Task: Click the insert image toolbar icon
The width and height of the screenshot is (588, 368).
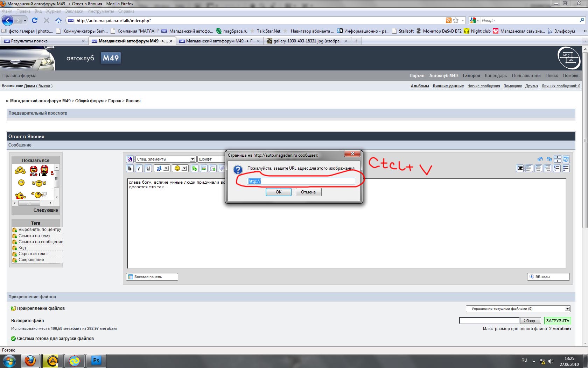Action: [x=204, y=169]
